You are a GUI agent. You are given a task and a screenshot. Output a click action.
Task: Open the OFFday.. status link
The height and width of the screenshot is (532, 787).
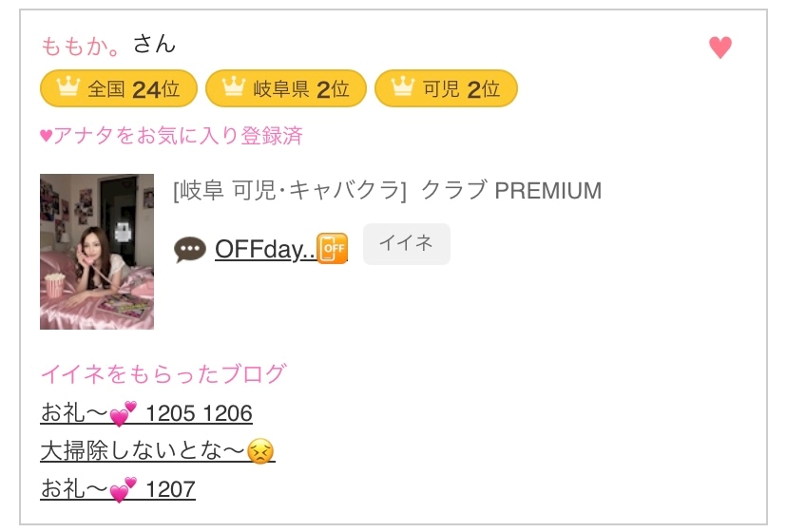[x=264, y=249]
